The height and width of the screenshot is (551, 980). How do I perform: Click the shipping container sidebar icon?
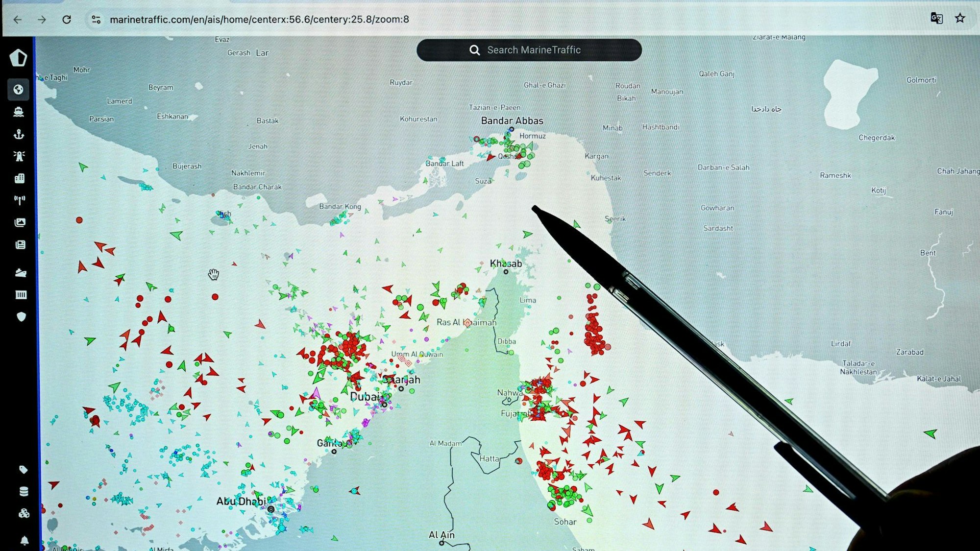tap(21, 295)
